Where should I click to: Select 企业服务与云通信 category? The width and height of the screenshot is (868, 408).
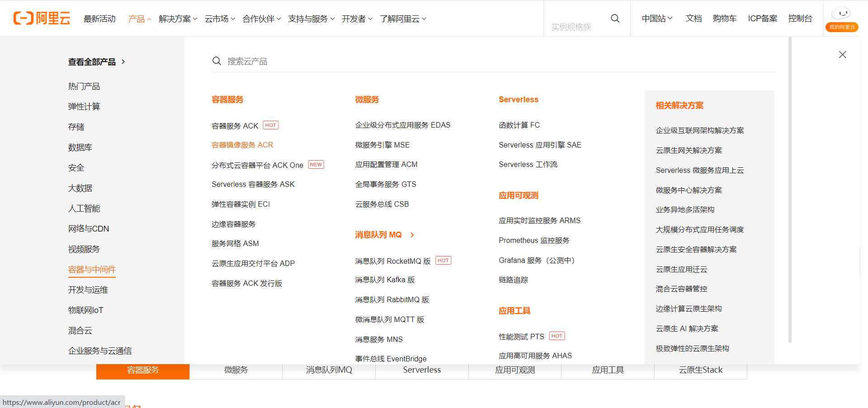[x=100, y=351]
